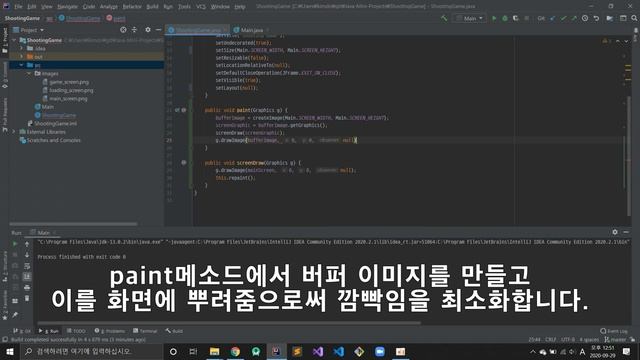The image size is (640, 360).
Task: Open Chrome from the taskbar
Action: [x=235, y=351]
